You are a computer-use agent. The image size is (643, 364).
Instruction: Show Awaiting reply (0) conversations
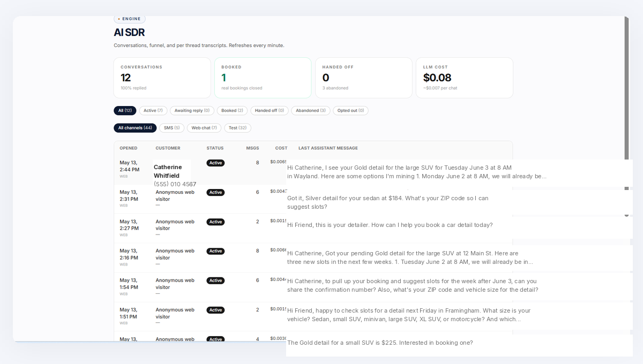point(192,110)
